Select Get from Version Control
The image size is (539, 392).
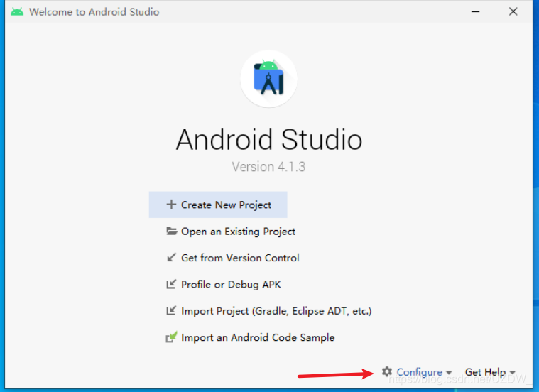[233, 258]
